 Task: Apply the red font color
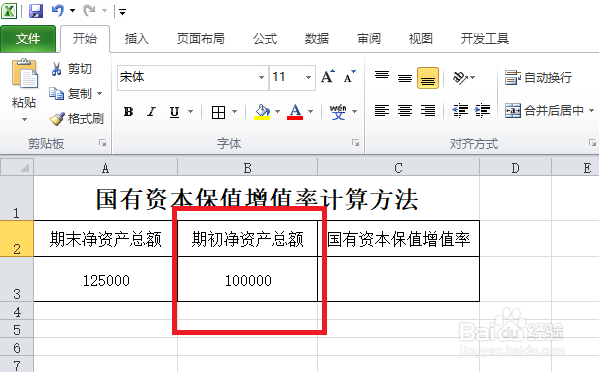coord(295,112)
